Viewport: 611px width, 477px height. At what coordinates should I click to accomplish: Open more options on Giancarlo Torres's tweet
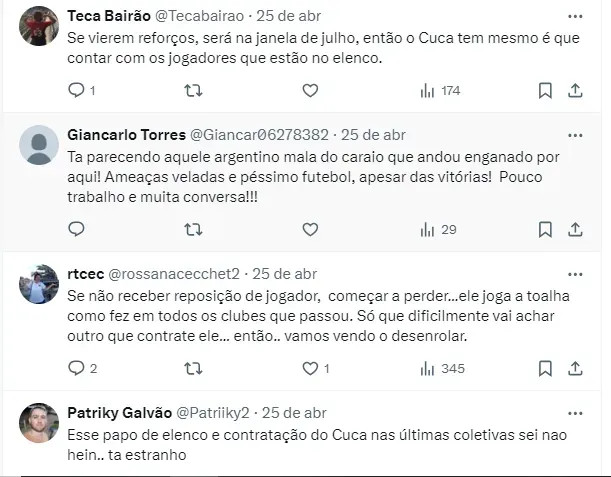point(575,134)
